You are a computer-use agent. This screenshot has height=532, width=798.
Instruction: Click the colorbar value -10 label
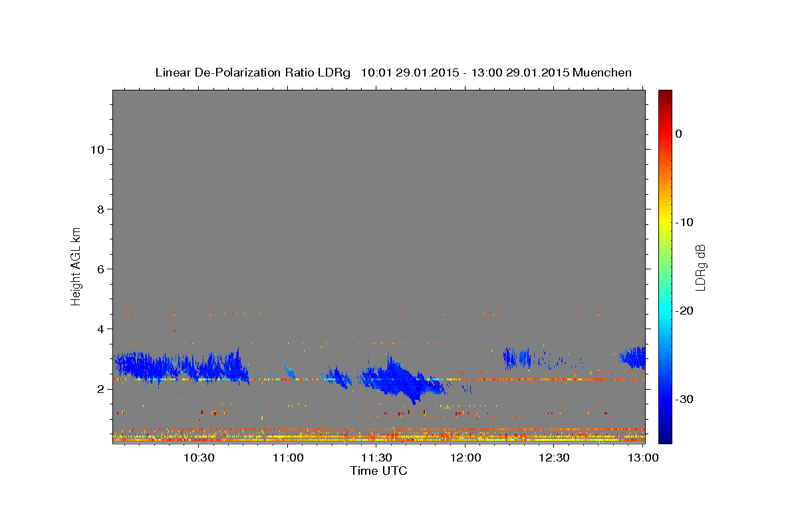pos(684,222)
